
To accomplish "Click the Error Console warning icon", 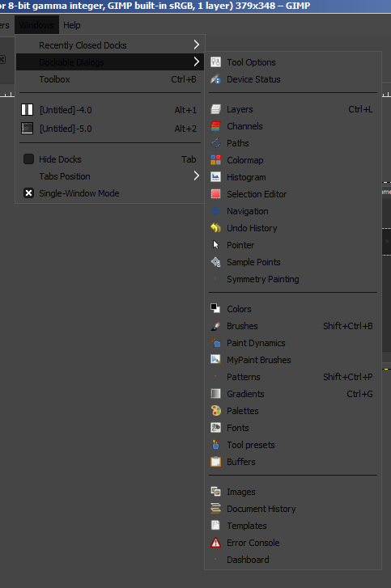I will click(216, 543).
